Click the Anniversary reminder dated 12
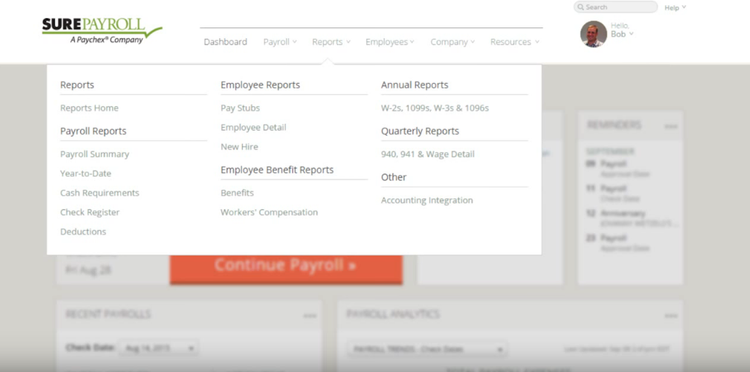The image size is (750, 372). [631, 218]
